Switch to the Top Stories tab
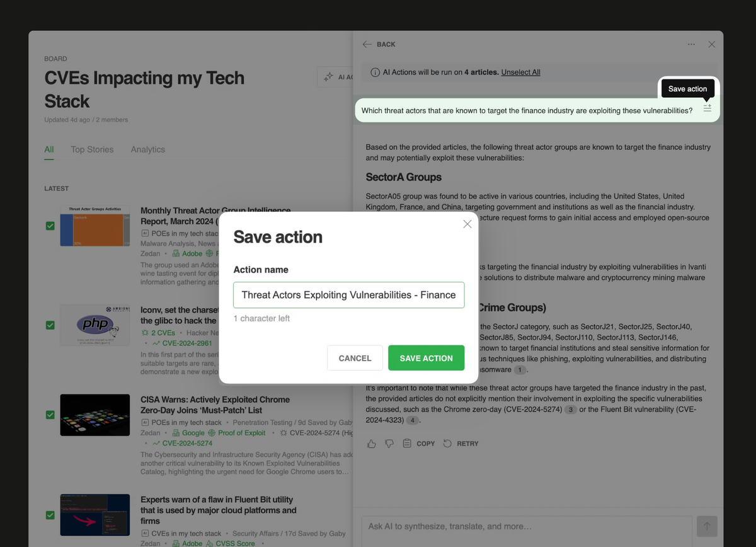Screen dimensions: 756x547 93,149
